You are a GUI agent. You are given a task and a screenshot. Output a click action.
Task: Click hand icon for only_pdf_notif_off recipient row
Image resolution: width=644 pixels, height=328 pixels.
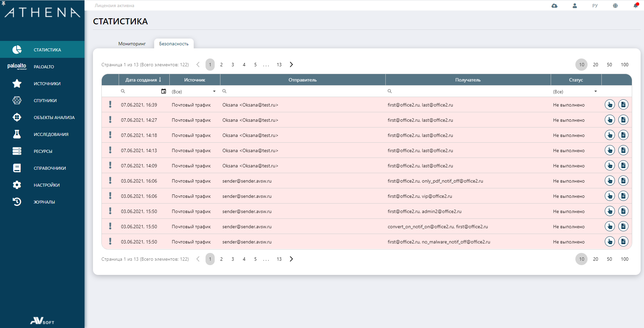[x=610, y=181]
